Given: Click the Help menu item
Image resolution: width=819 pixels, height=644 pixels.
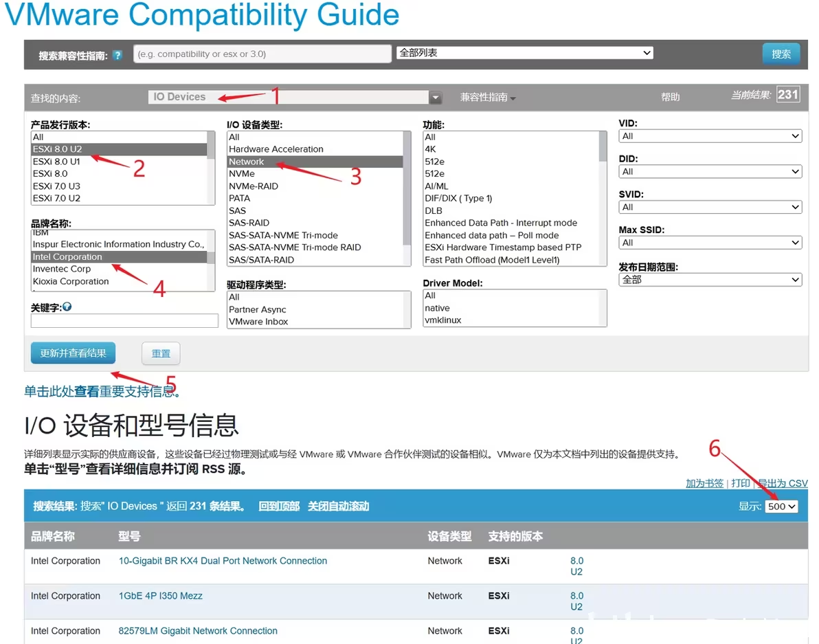Looking at the screenshot, I should coord(670,98).
